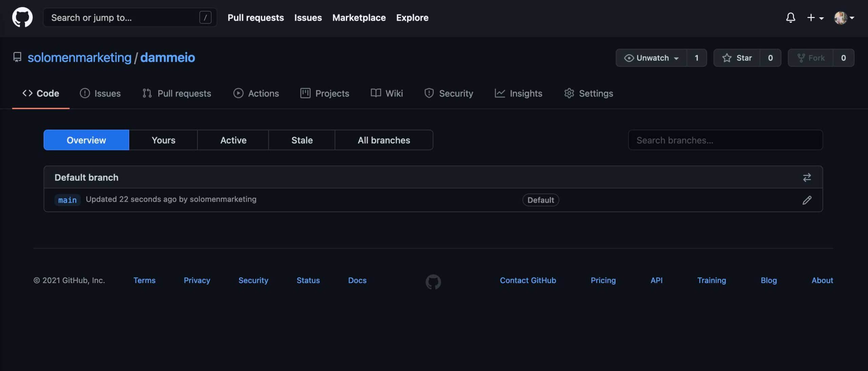Open the Blog footer link
The image size is (868, 371).
point(768,280)
